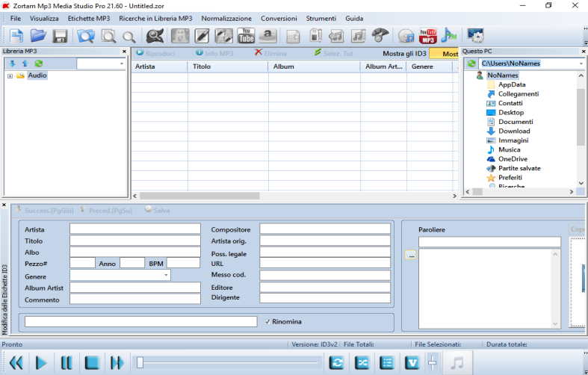Open the Visualizza menu
This screenshot has height=375, width=588.
[x=44, y=19]
